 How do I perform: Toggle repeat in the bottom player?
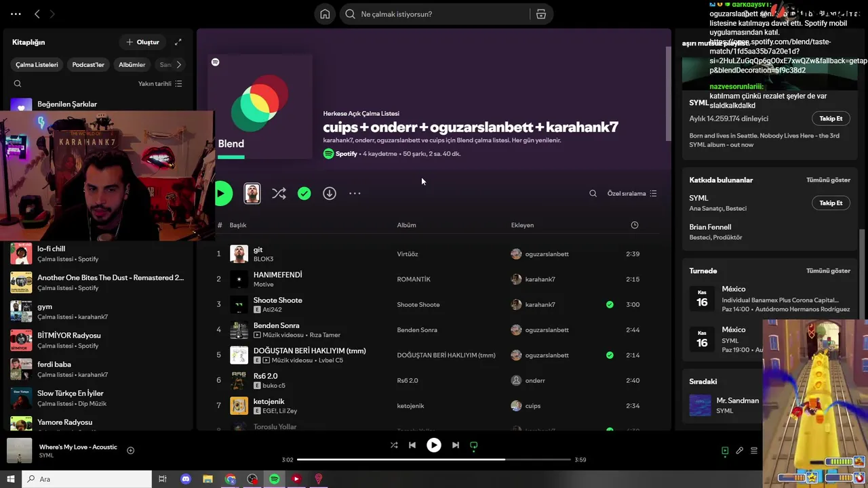pyautogui.click(x=474, y=445)
